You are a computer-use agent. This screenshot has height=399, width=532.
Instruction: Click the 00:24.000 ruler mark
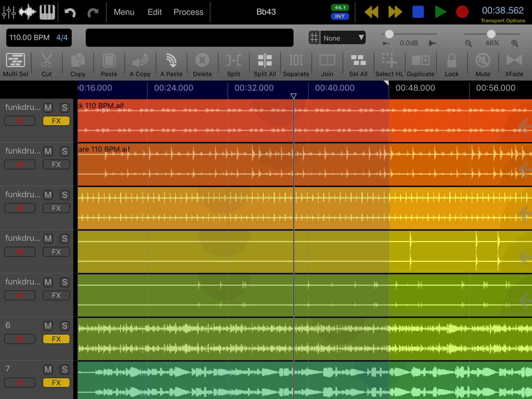coord(174,88)
